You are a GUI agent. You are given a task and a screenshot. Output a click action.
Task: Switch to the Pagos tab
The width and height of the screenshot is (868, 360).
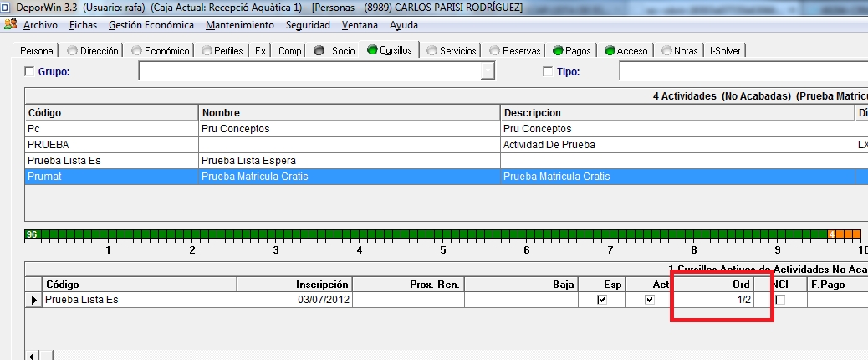point(572,50)
